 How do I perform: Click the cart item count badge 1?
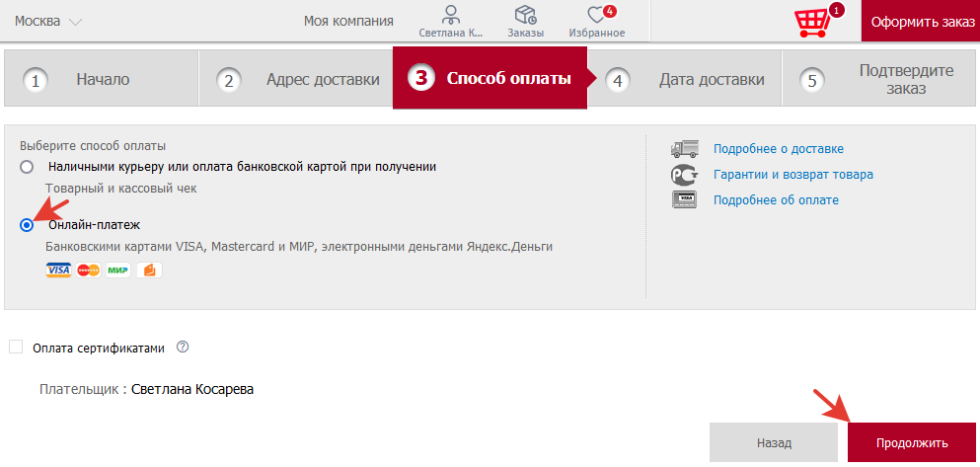tap(836, 10)
